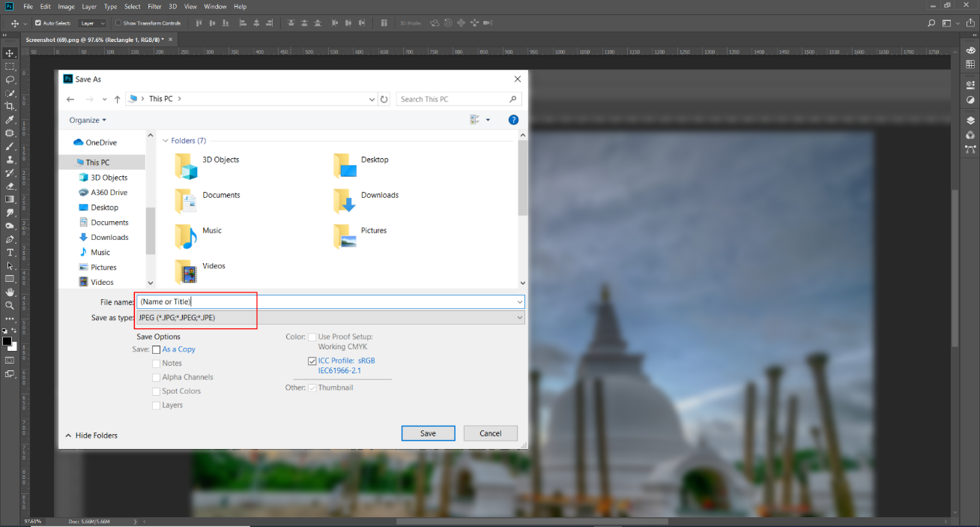Open the Swatches panel icon

pos(970,64)
